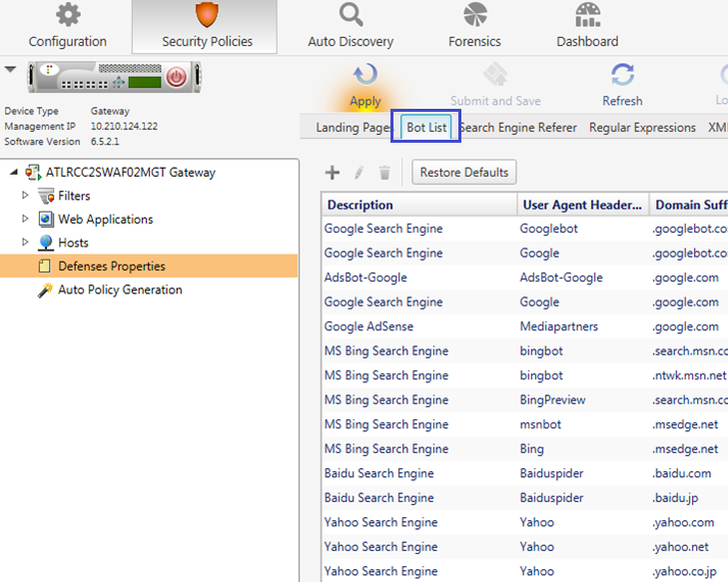
Task: Click the Defenses Properties note icon
Action: pos(45,266)
